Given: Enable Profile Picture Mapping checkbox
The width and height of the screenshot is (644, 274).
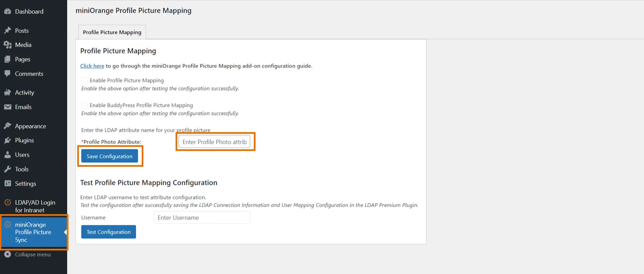Looking at the screenshot, I should (x=85, y=81).
